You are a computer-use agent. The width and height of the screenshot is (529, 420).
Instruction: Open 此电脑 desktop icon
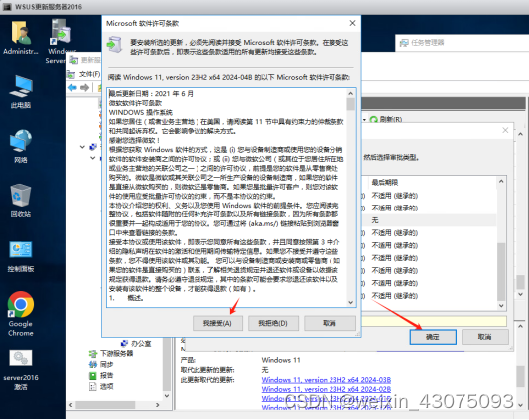(21, 91)
